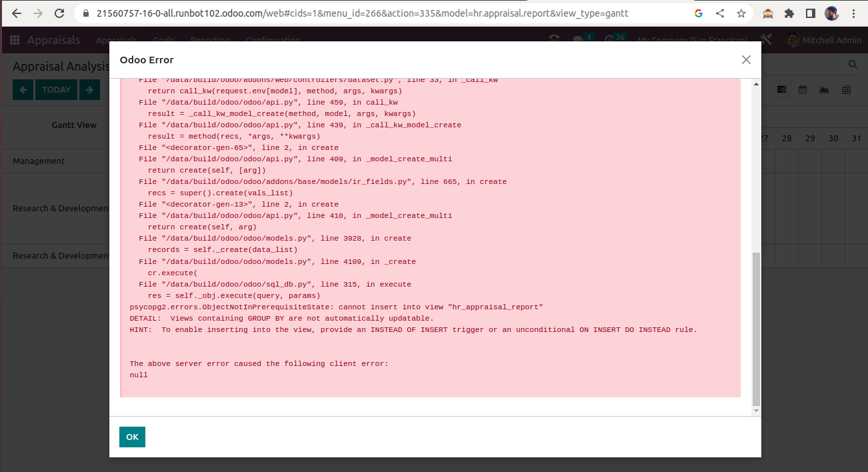The height and width of the screenshot is (472, 868).
Task: Open the Reporting menu
Action: [210, 41]
